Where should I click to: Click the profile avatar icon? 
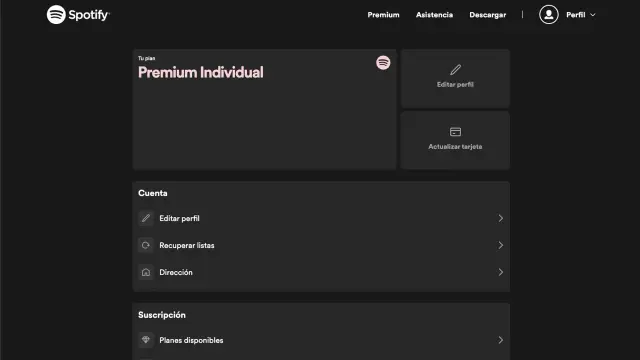[x=549, y=15]
